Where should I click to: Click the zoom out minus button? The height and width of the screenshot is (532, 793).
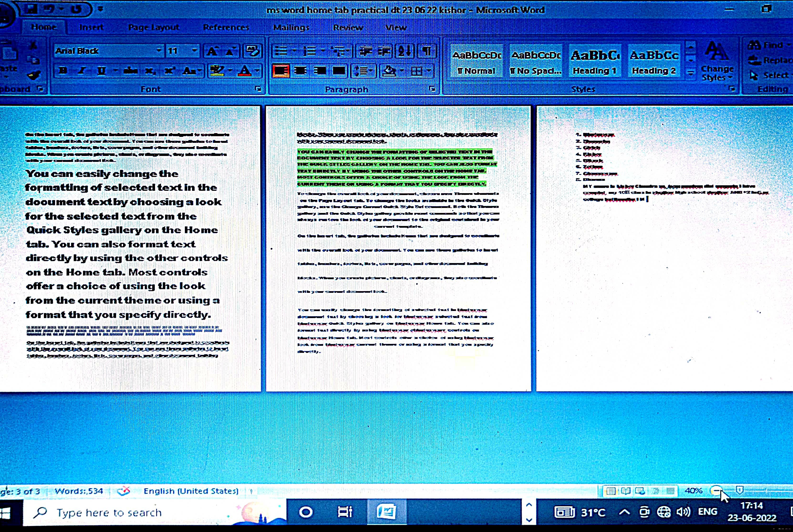pyautogui.click(x=716, y=491)
